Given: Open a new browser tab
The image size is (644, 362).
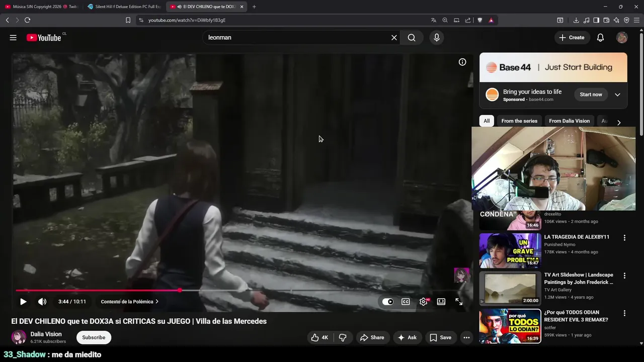Looking at the screenshot, I should pyautogui.click(x=254, y=7).
